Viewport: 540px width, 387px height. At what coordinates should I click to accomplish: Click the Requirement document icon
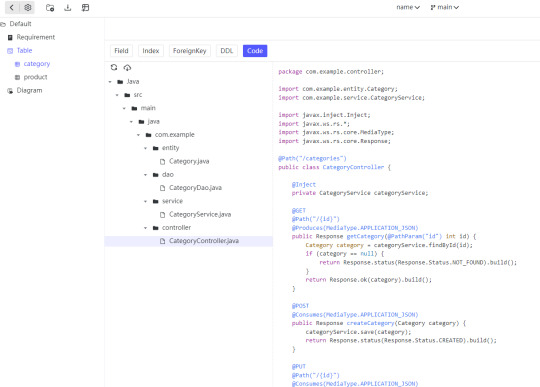point(10,38)
